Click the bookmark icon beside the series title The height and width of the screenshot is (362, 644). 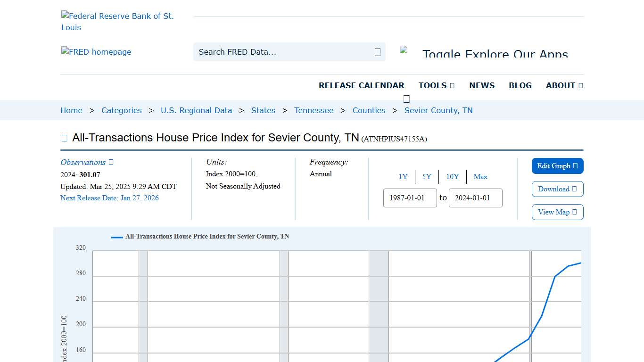64,138
